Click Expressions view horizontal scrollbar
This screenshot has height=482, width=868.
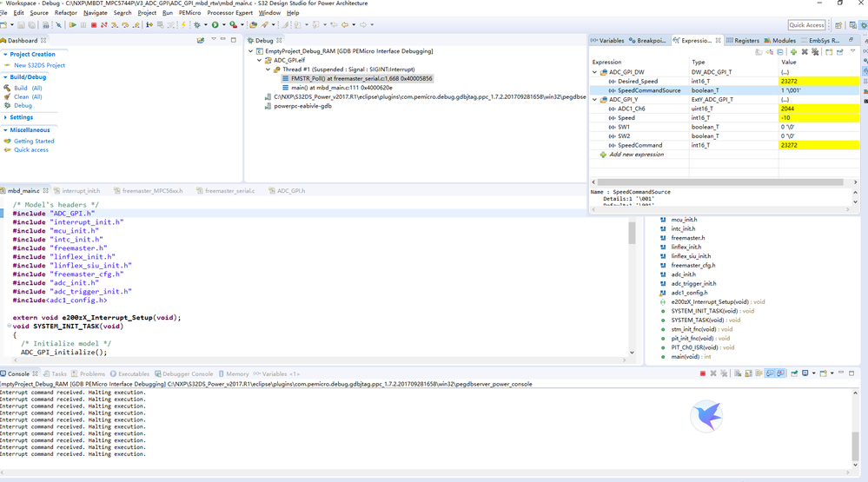point(720,182)
